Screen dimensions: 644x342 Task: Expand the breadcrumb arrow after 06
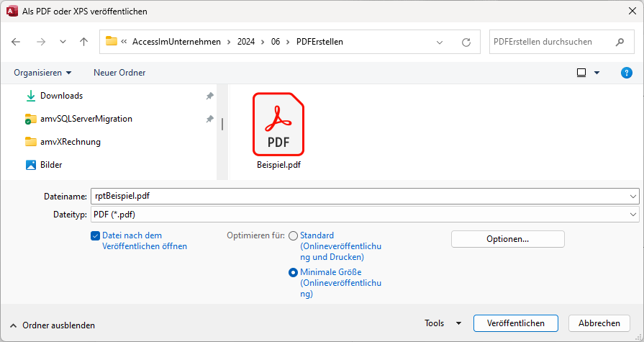click(x=288, y=42)
